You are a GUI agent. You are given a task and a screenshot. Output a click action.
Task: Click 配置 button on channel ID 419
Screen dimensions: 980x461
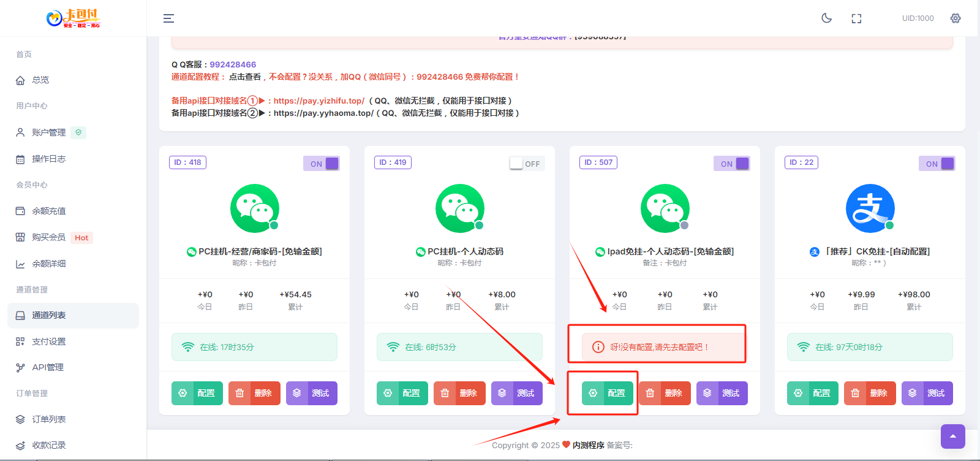pos(402,393)
